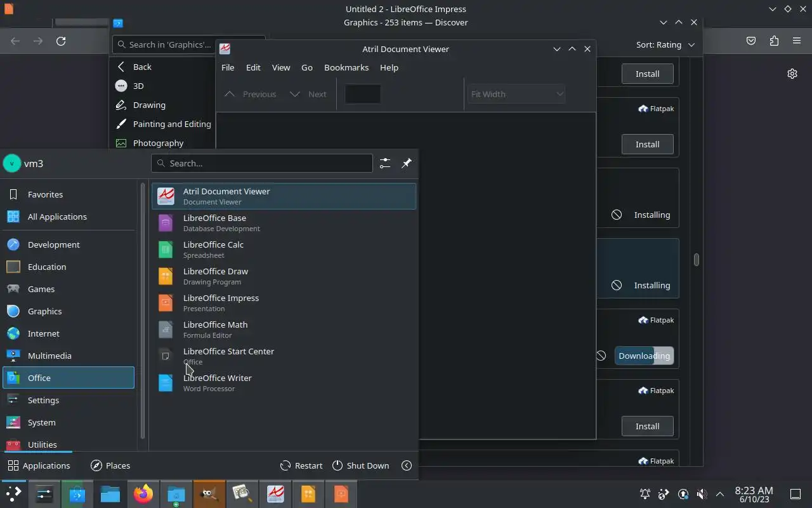Switch to the Places tab
812x508 pixels.
click(x=110, y=465)
